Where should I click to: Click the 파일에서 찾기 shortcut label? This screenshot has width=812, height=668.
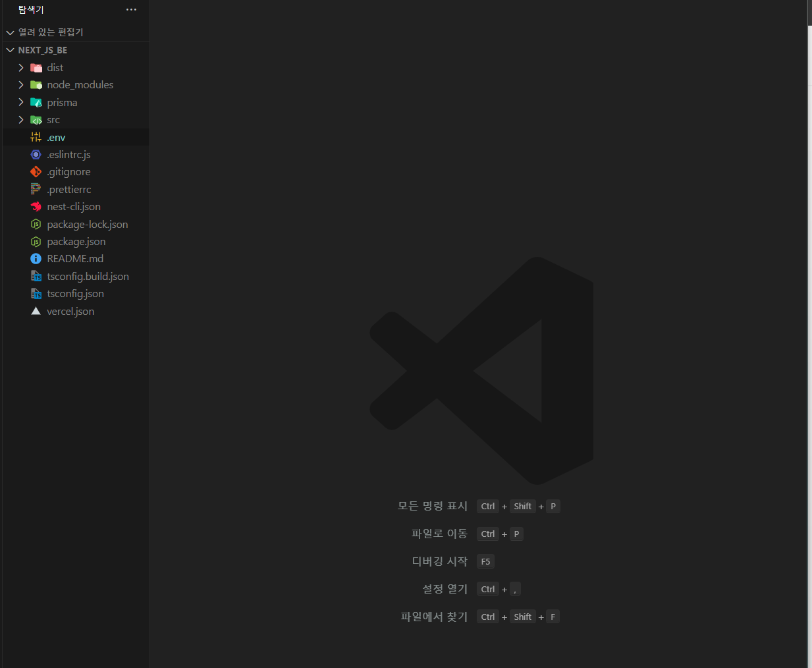(434, 617)
